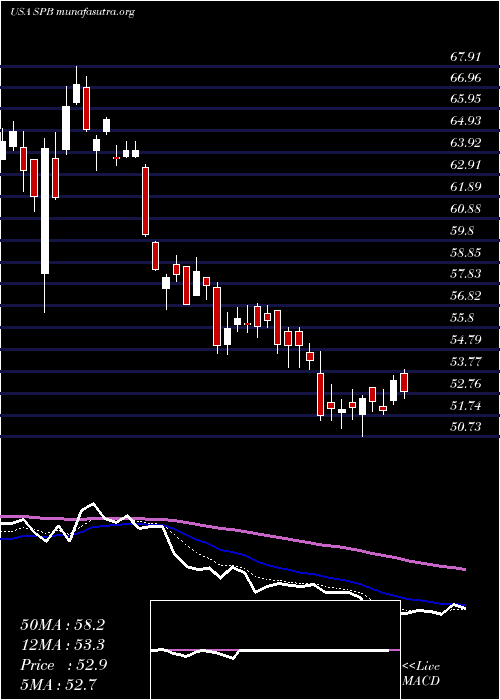Image resolution: width=500 pixels, height=700 pixels.
Task: Click the '12MA : 53.3' readout
Action: (62, 645)
